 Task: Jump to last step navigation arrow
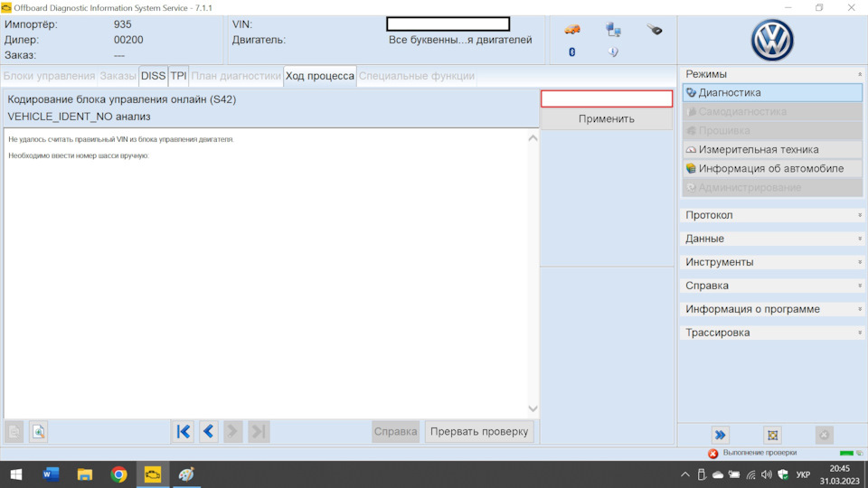tap(259, 432)
